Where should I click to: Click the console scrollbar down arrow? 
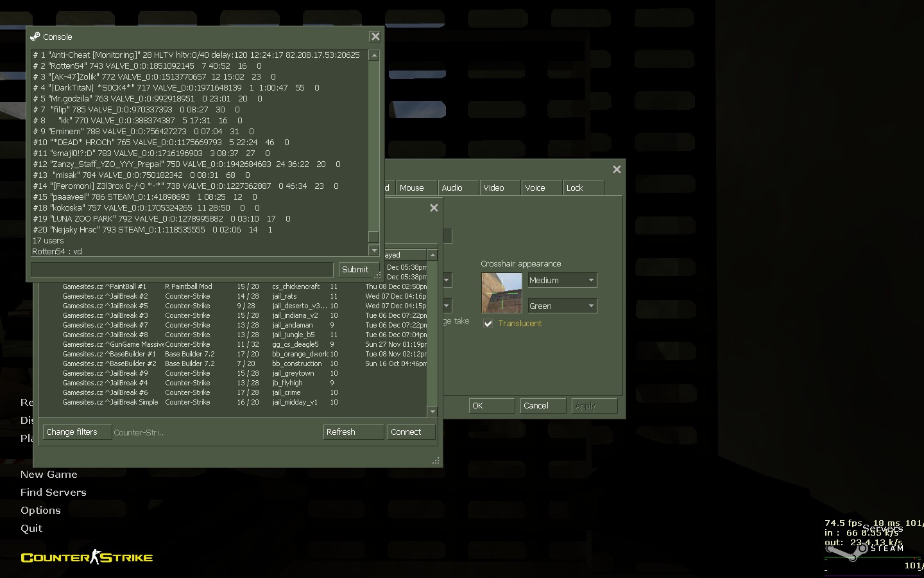point(374,250)
